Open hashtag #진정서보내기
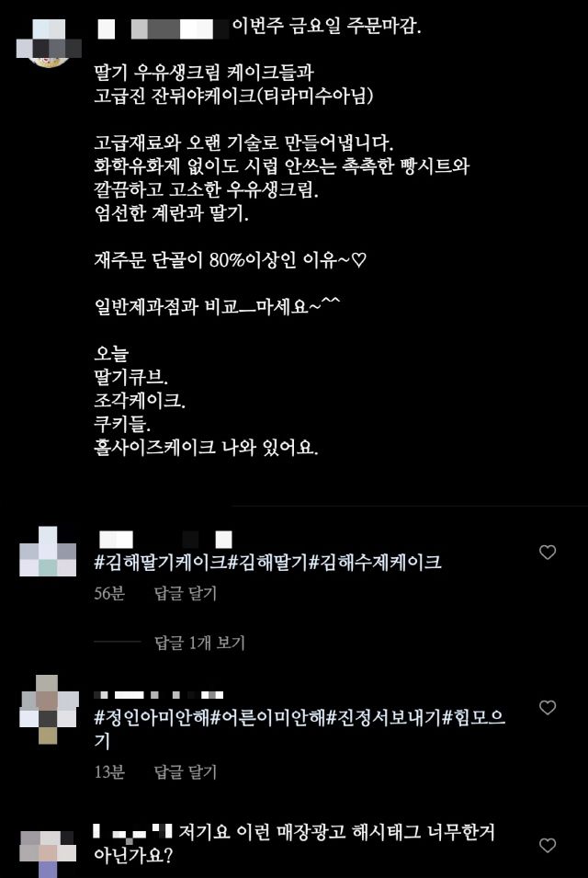Viewport: 588px width, 878px height. click(384, 718)
